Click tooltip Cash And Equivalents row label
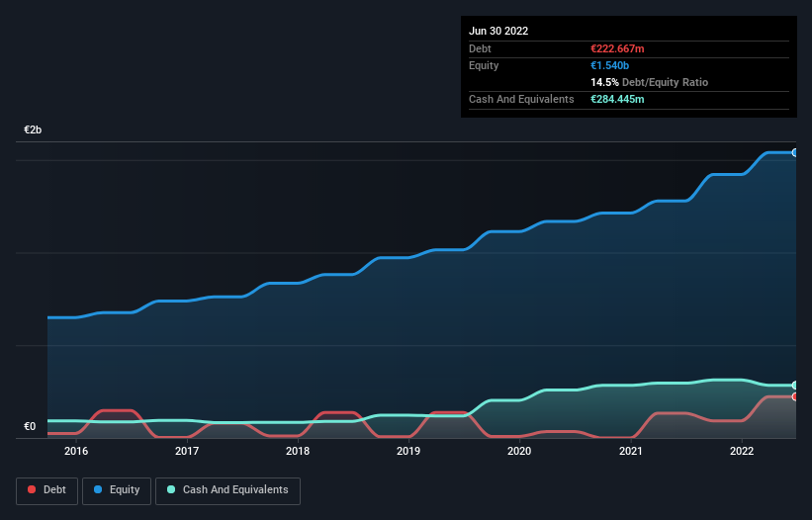812x520 pixels. click(x=521, y=99)
